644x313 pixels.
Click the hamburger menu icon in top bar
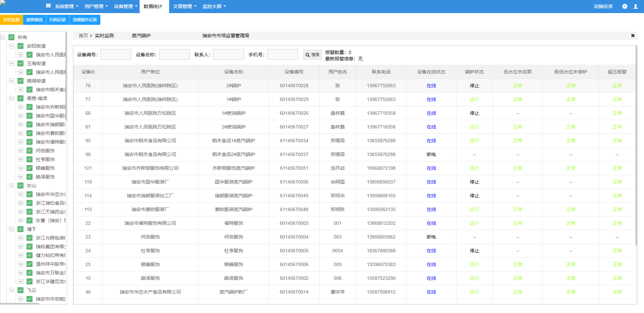48,6
